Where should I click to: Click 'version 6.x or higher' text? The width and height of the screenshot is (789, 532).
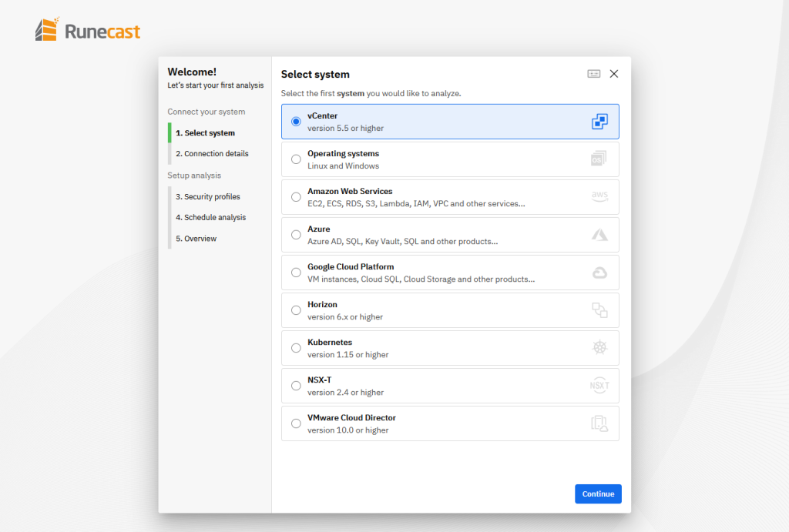345,316
